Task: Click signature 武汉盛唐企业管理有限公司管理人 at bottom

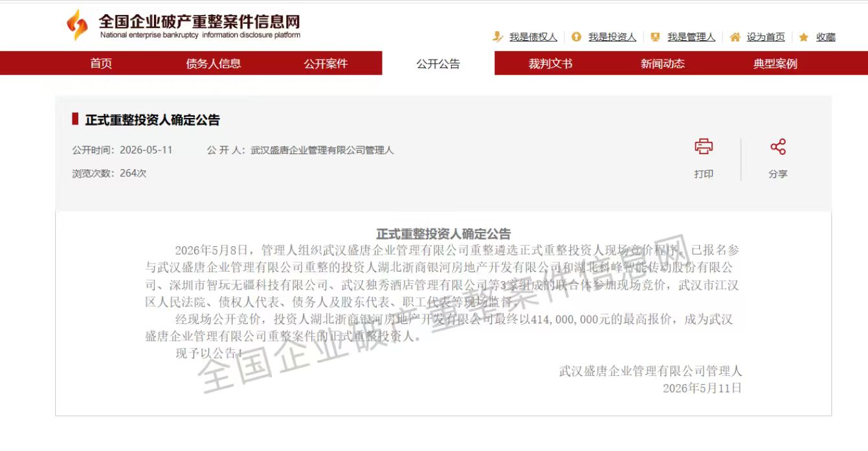Action: (x=651, y=371)
